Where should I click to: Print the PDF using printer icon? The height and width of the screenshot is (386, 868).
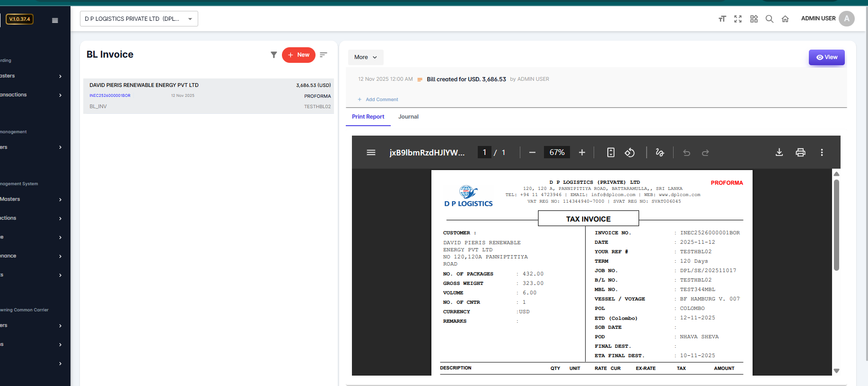(800, 152)
